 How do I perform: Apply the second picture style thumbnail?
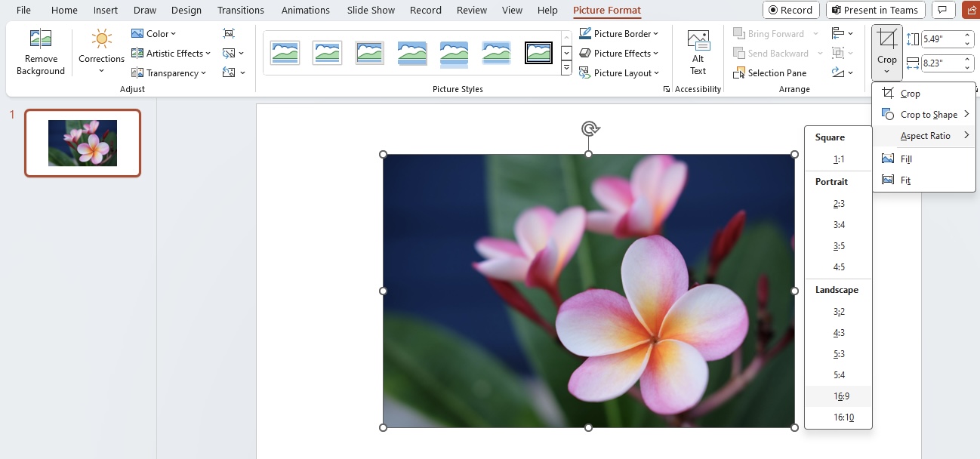click(x=328, y=53)
